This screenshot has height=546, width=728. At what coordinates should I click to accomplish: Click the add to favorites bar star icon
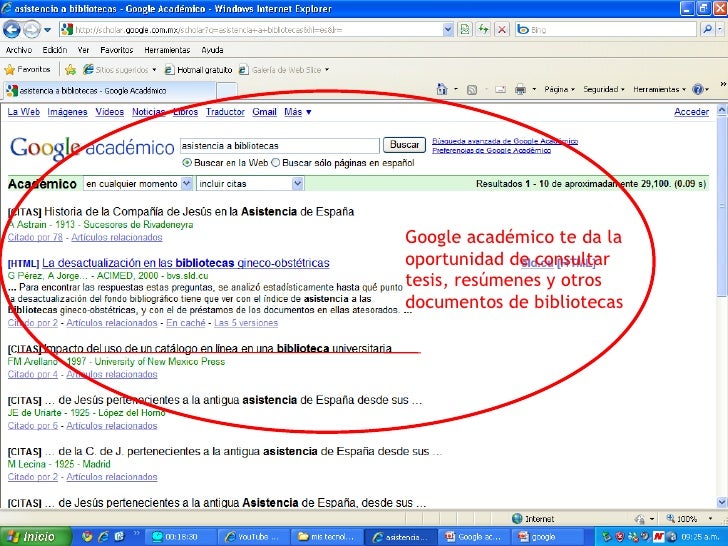point(71,70)
